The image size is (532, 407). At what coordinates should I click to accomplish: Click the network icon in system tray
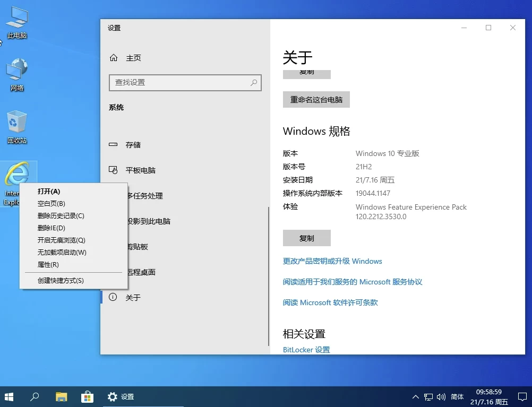click(x=429, y=396)
